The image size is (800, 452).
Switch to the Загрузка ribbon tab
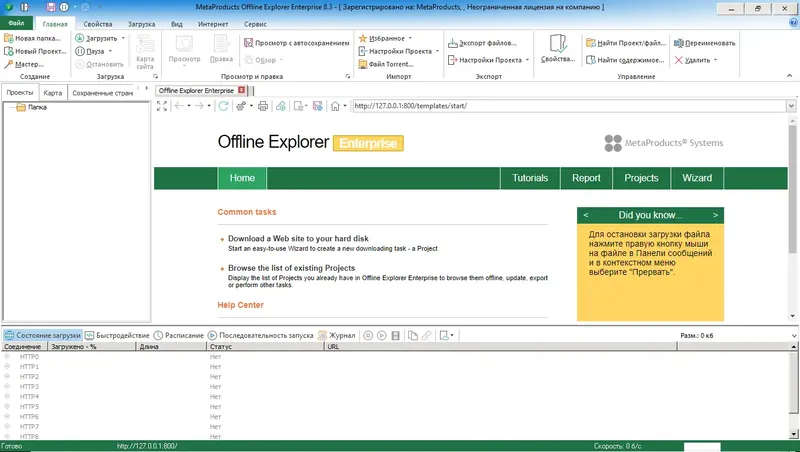[141, 24]
